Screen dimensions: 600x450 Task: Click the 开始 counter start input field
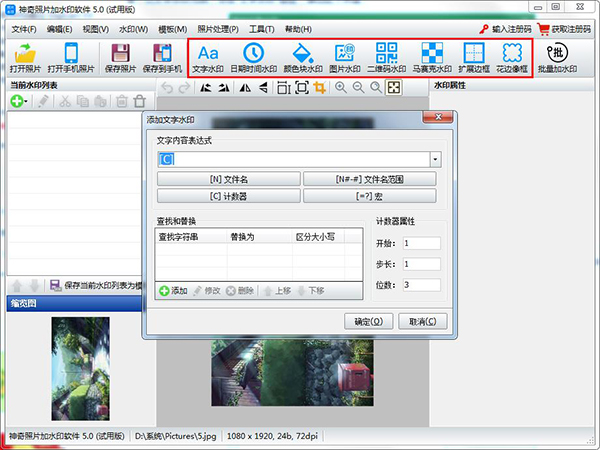[422, 243]
